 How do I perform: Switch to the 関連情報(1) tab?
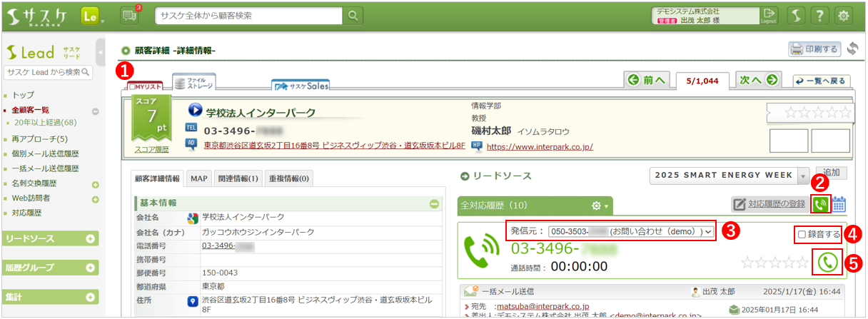click(238, 178)
